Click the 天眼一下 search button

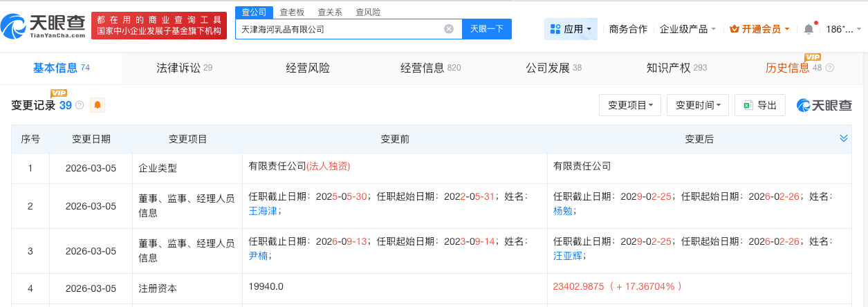click(487, 29)
